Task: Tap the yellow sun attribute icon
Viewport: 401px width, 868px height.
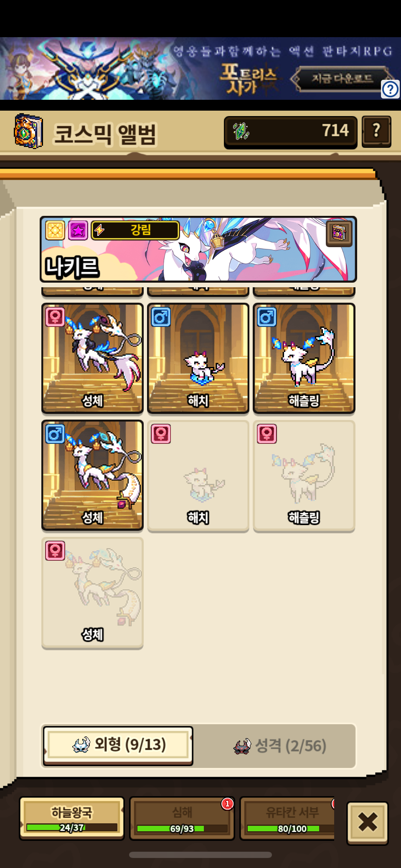Action: click(55, 230)
